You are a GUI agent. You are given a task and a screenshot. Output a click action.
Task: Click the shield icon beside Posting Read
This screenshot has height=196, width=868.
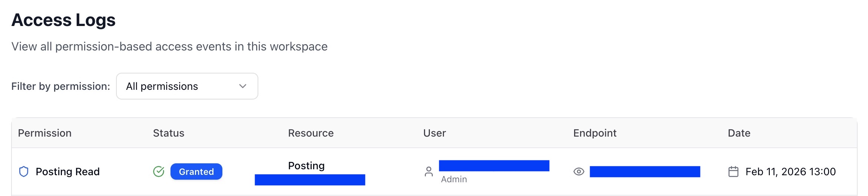(24, 171)
